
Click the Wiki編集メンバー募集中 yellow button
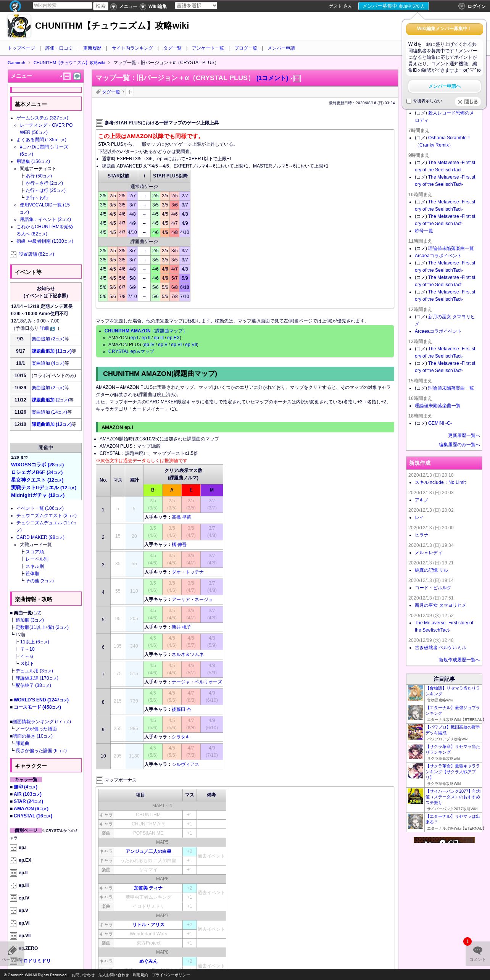(x=445, y=29)
